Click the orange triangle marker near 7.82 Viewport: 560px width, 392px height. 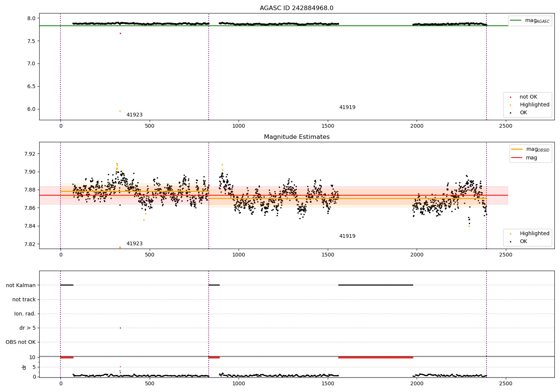pos(120,248)
